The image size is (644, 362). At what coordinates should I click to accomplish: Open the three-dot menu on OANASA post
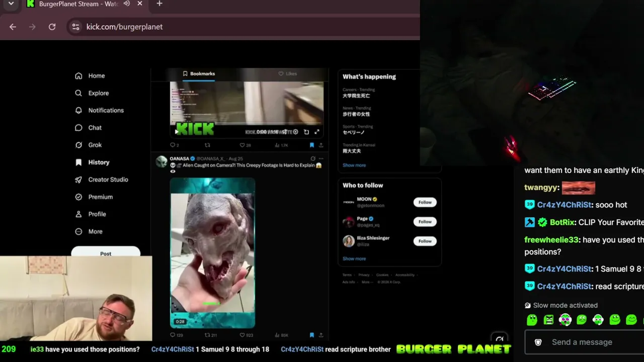(x=321, y=158)
